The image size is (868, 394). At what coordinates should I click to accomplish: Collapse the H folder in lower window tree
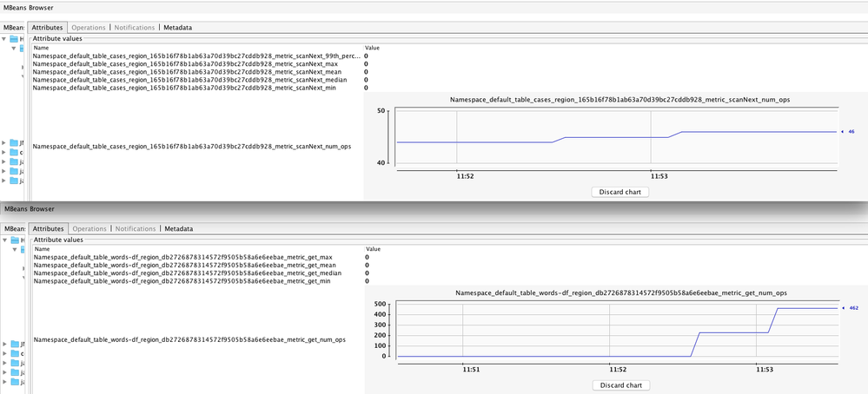pos(5,240)
